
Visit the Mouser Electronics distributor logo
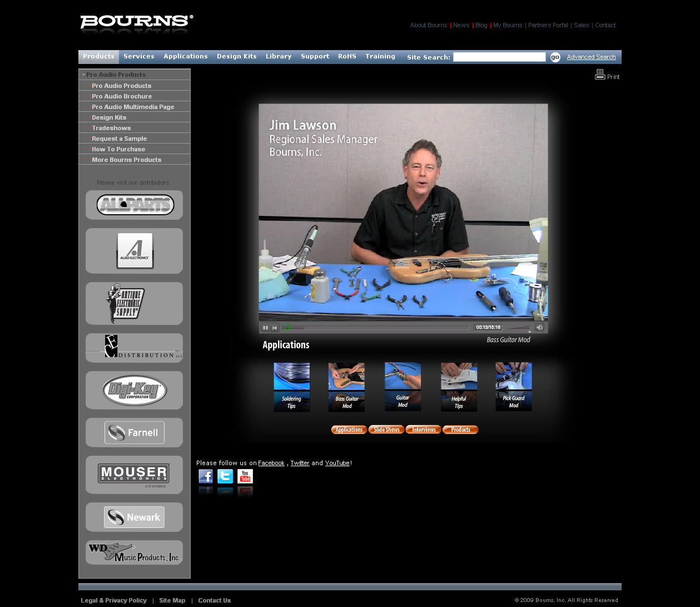[134, 475]
